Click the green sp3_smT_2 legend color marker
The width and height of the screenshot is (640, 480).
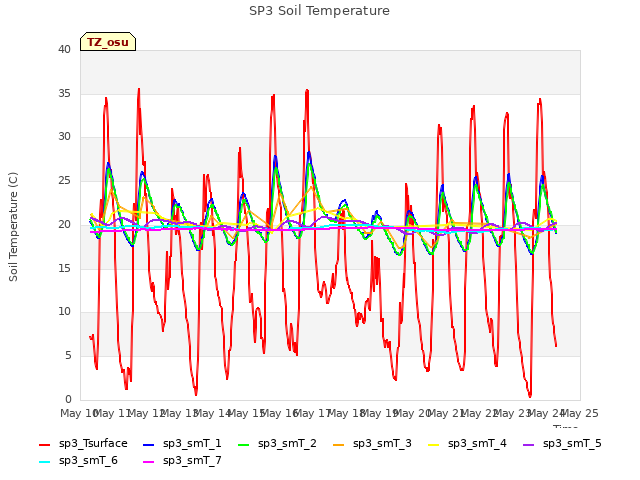[x=244, y=444]
